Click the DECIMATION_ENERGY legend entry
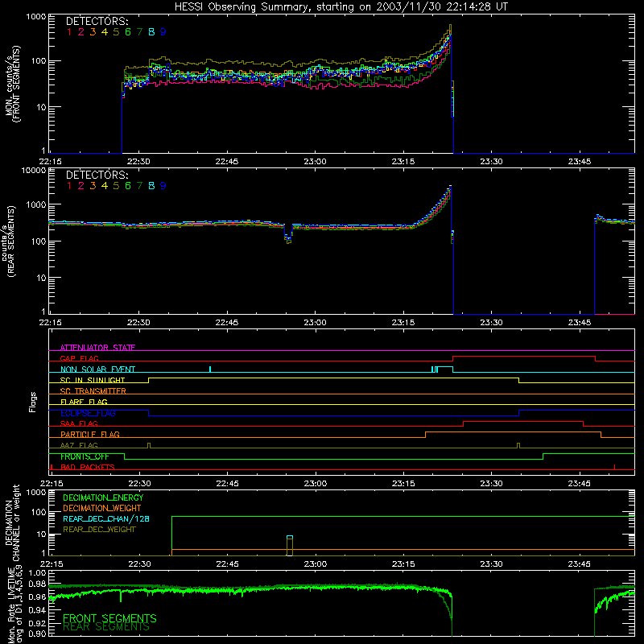This screenshot has width=644, height=644. pos(103,497)
